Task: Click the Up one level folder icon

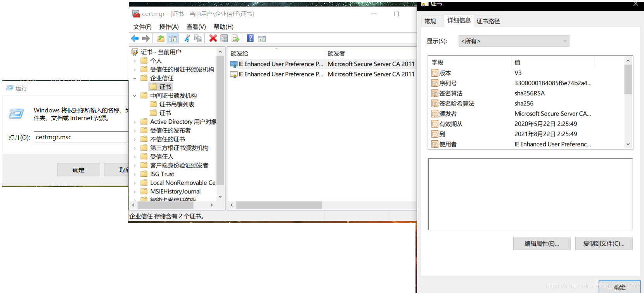Action: click(x=161, y=38)
